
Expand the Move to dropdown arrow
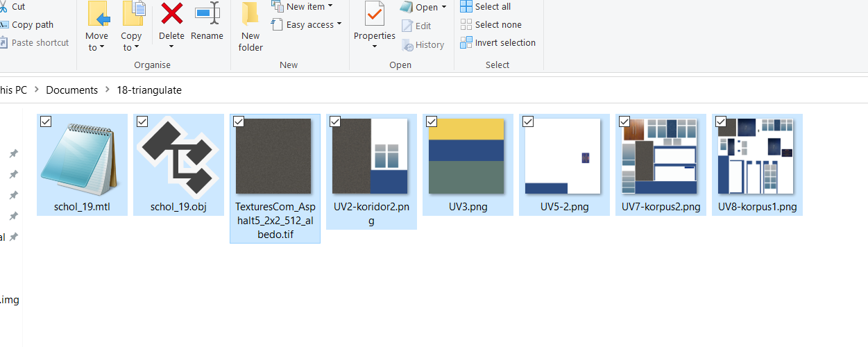click(102, 48)
